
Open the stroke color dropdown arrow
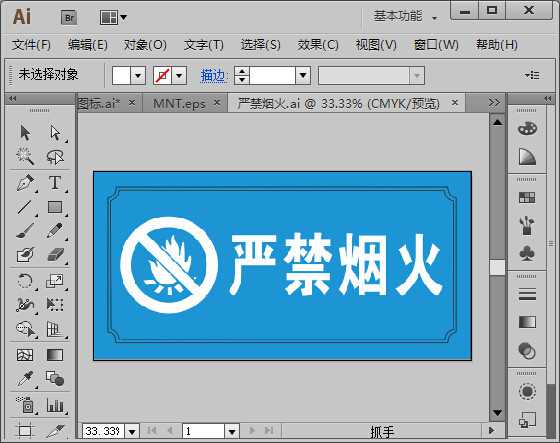click(x=179, y=75)
